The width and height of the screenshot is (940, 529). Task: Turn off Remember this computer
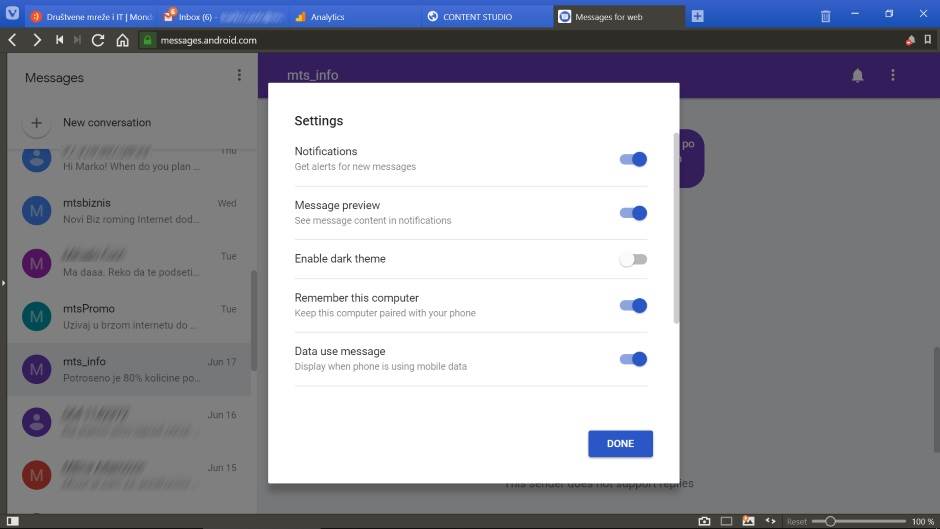(x=633, y=306)
